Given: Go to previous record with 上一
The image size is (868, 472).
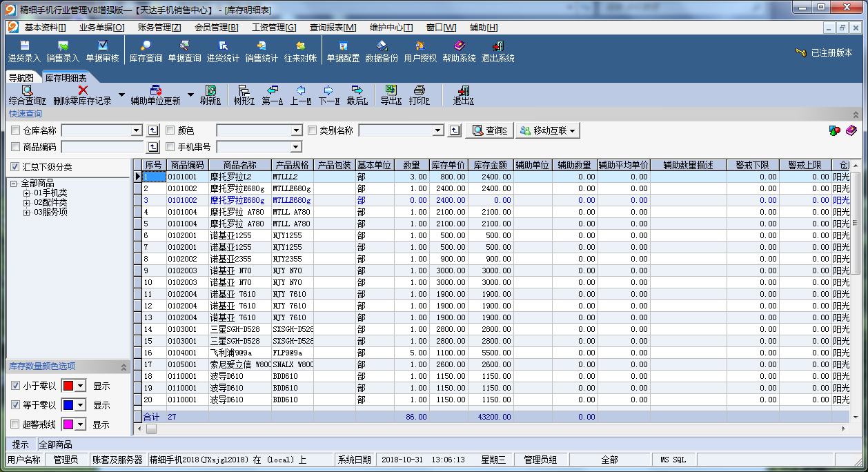Looking at the screenshot, I should 300,95.
